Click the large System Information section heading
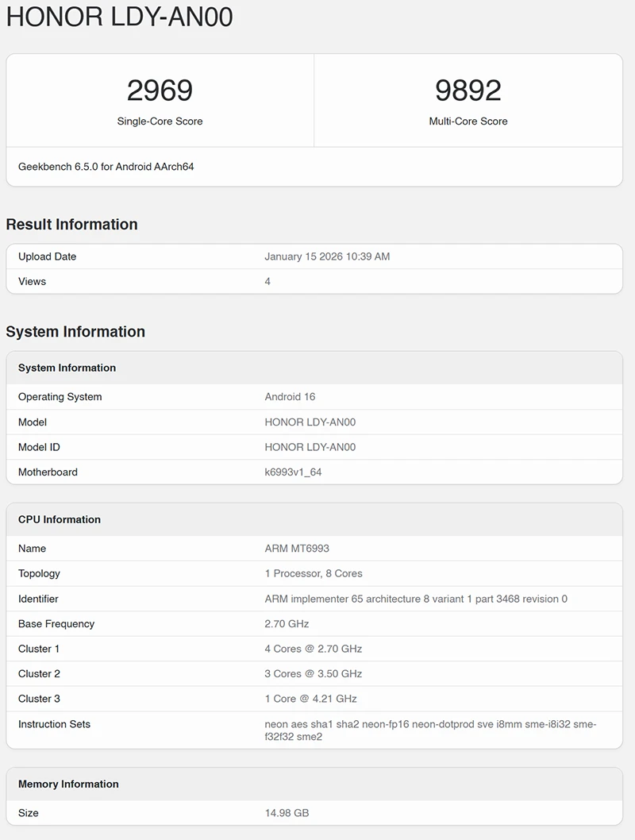 75,332
